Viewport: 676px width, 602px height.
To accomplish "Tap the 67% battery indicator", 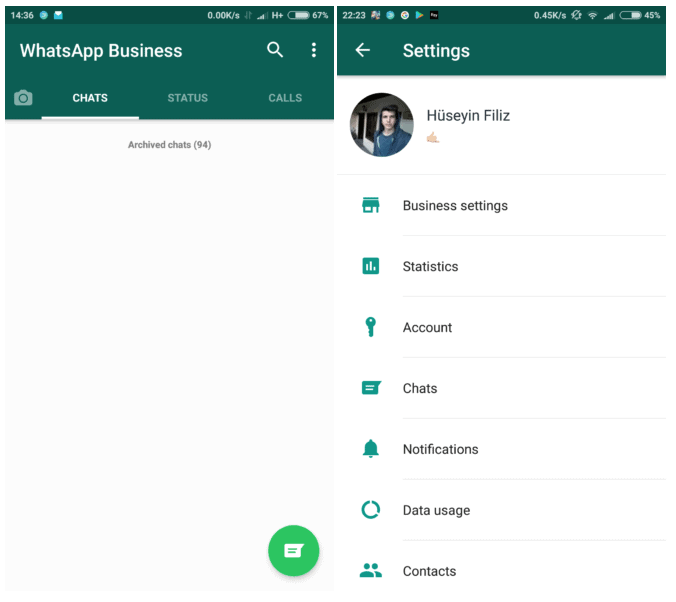I will tap(309, 15).
